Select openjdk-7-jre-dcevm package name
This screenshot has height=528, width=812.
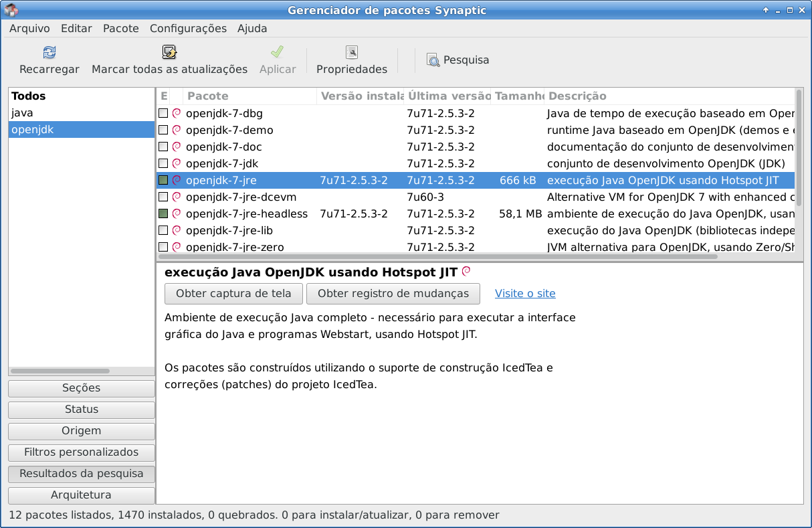pos(241,197)
